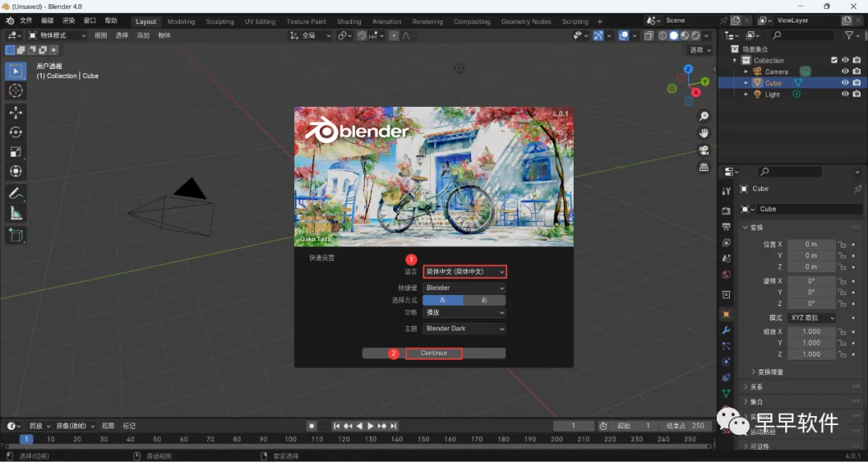Select the Scale tool

tap(15, 152)
